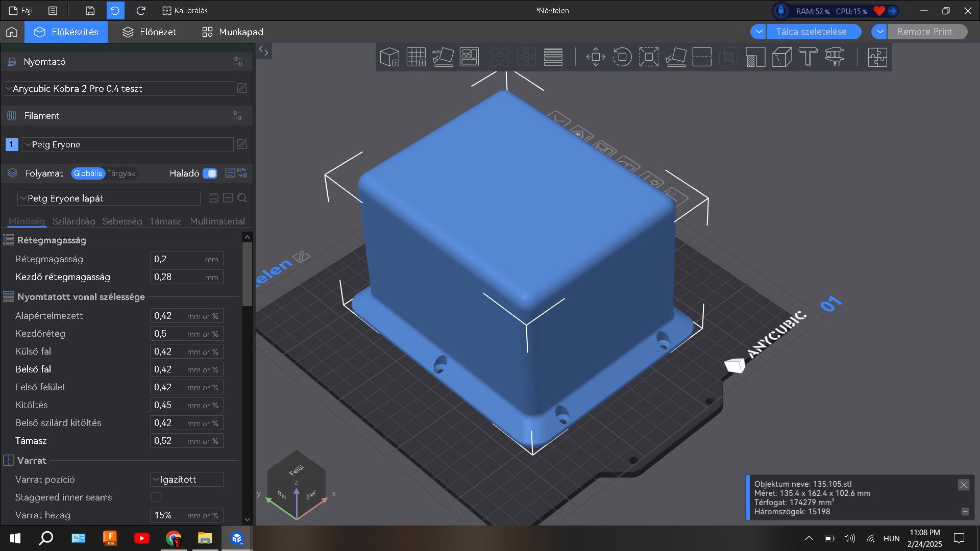The image size is (980, 551).
Task: Switch to Tárgyak process scope
Action: point(121,173)
